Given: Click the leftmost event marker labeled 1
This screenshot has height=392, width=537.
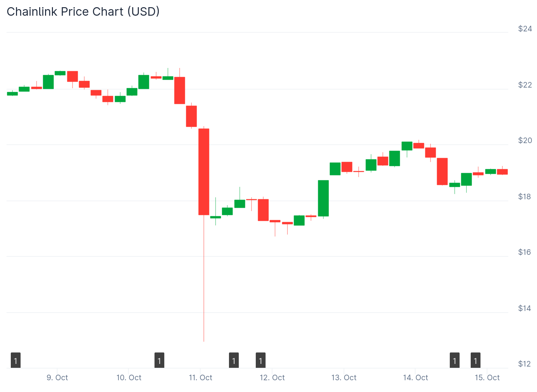Looking at the screenshot, I should coord(16,360).
